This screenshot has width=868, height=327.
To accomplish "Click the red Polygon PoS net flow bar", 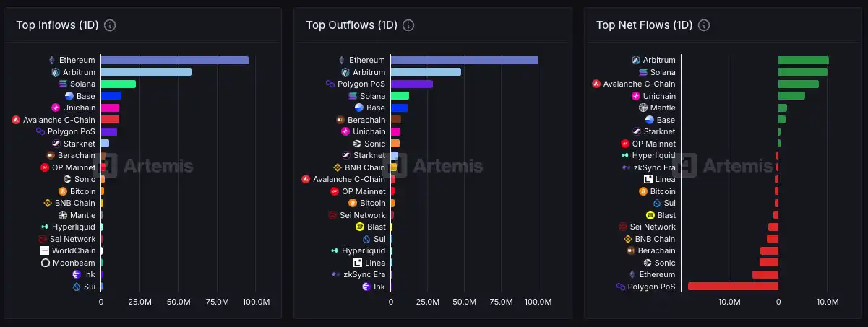I will (732, 287).
